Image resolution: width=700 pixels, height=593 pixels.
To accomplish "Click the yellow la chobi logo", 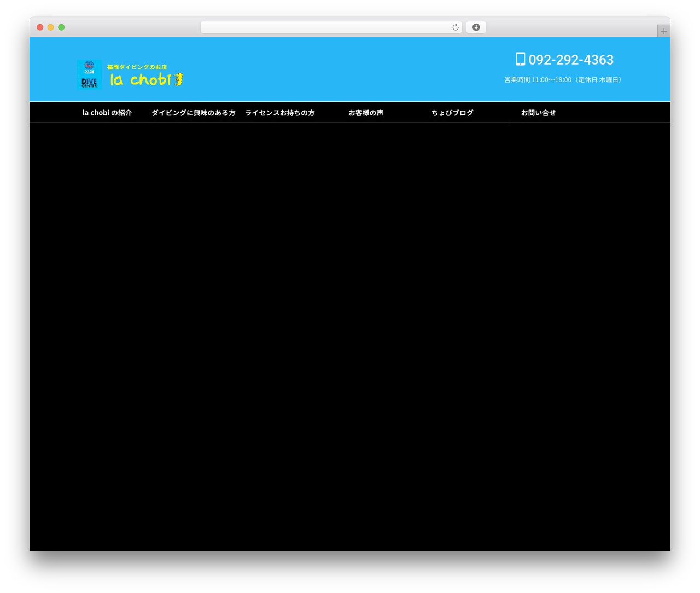I will coord(146,80).
